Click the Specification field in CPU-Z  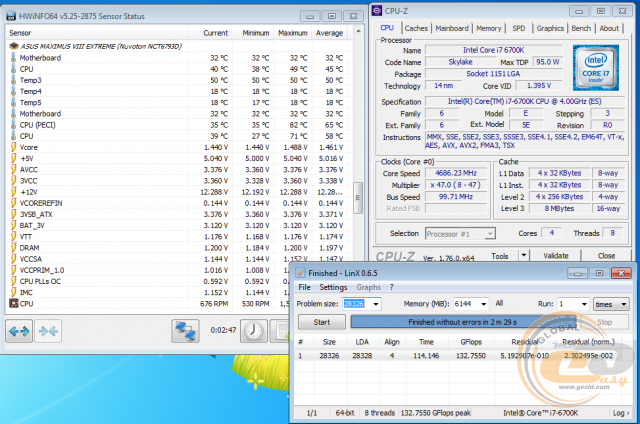(x=524, y=102)
